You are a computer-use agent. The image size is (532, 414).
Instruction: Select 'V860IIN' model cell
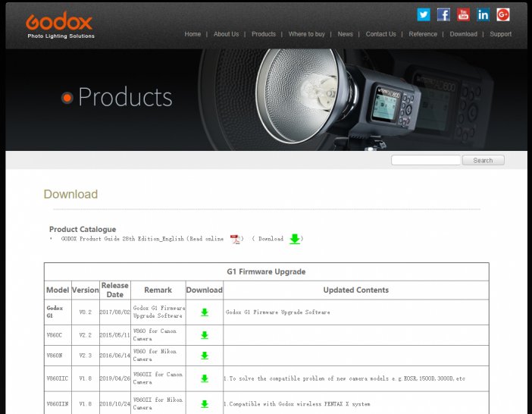coord(58,404)
